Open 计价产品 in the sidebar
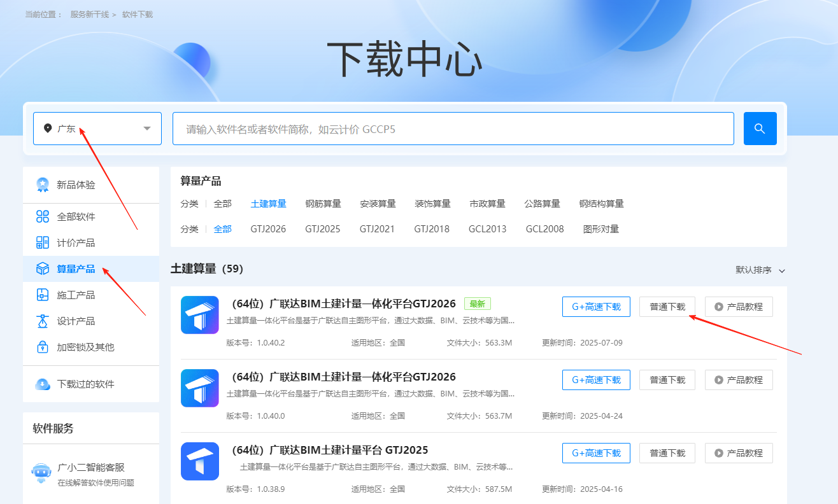Viewport: 838px width, 504px height. click(91, 243)
